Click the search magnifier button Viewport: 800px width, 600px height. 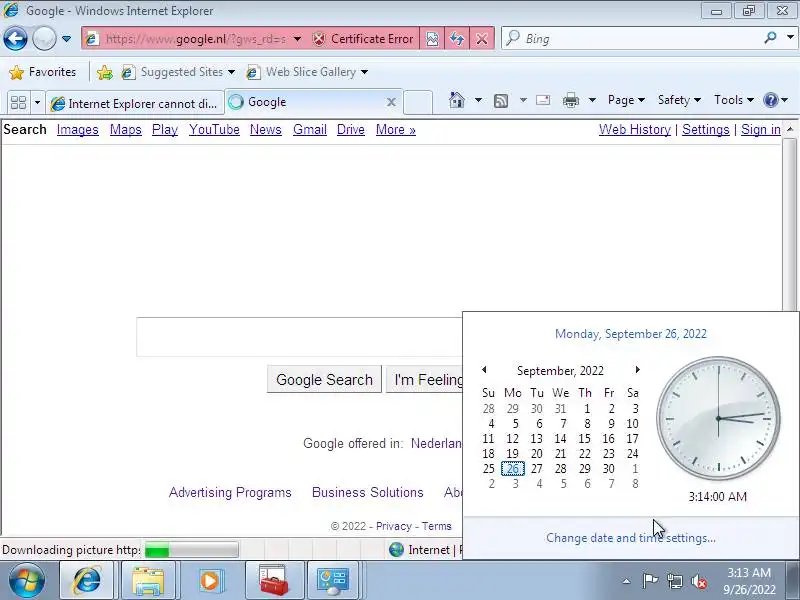pos(770,38)
